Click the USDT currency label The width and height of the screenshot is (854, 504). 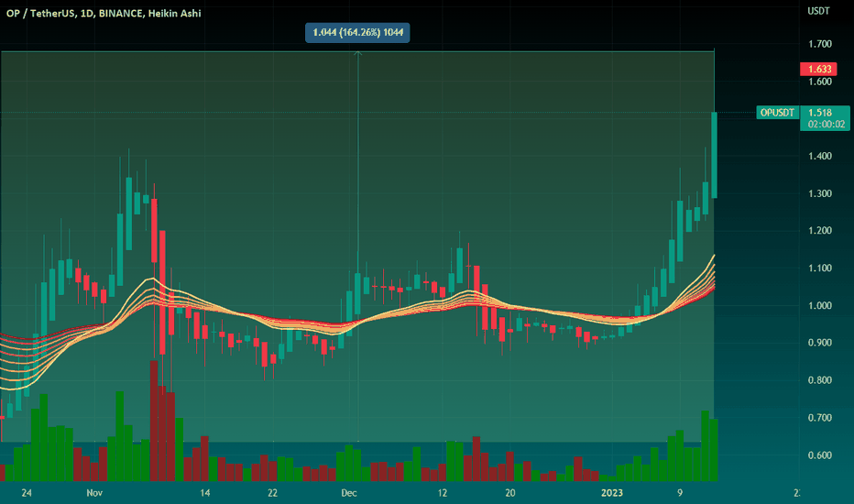[x=818, y=11]
